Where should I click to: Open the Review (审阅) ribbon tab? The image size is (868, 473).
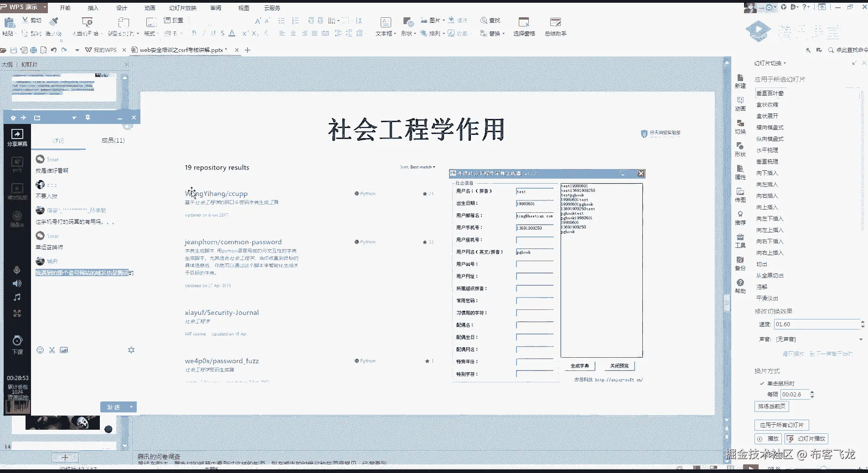[216, 8]
